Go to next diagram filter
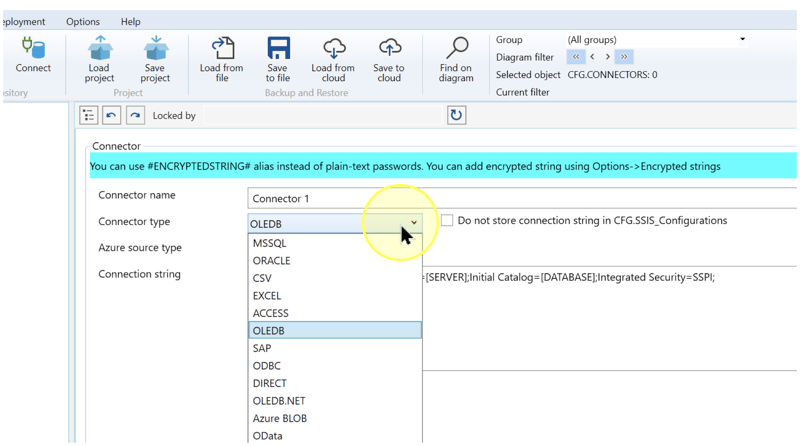Screen dimensions: 800x446 [x=608, y=57]
